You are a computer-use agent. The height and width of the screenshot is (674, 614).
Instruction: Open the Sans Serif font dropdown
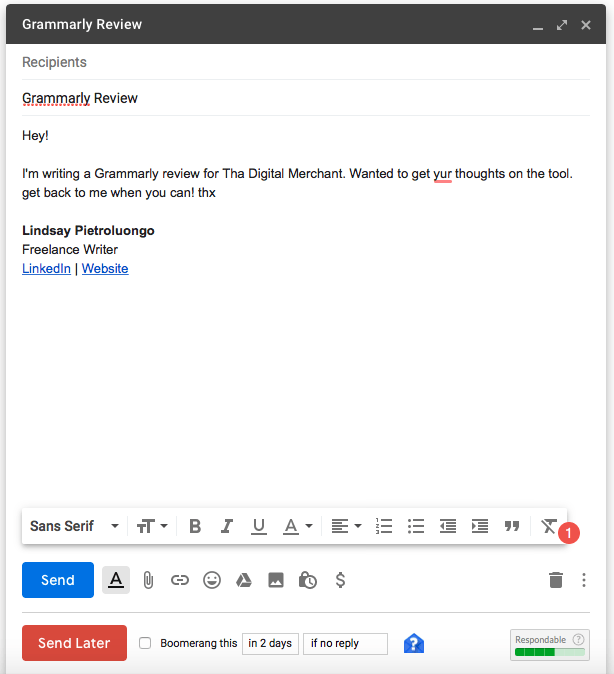point(74,526)
